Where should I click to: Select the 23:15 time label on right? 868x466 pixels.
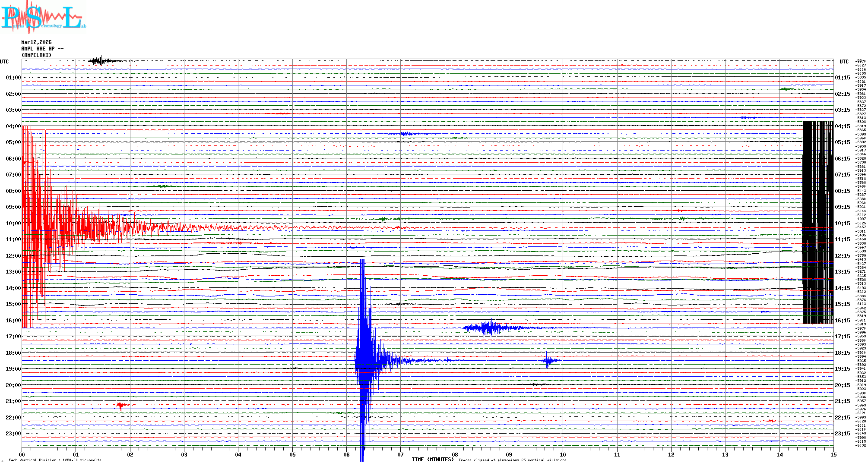[842, 434]
